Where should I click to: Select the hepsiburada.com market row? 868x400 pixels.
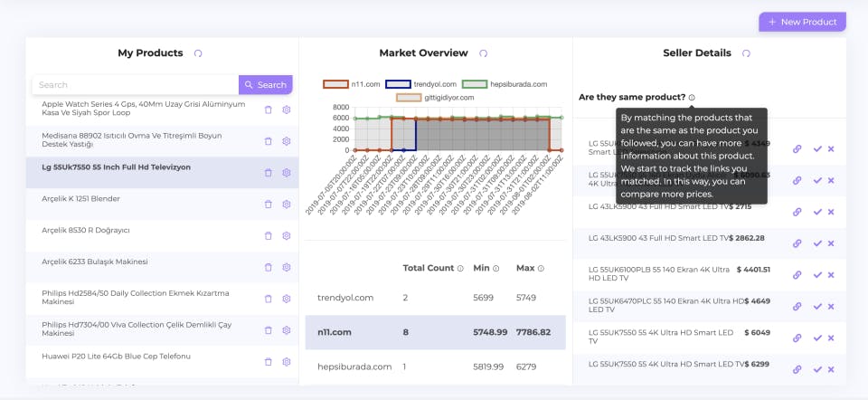pos(435,367)
